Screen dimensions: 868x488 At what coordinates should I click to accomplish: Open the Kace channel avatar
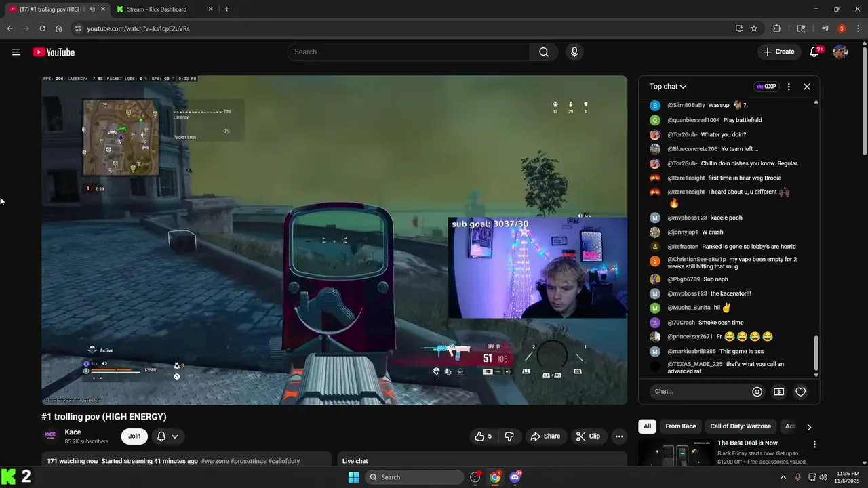coord(50,436)
